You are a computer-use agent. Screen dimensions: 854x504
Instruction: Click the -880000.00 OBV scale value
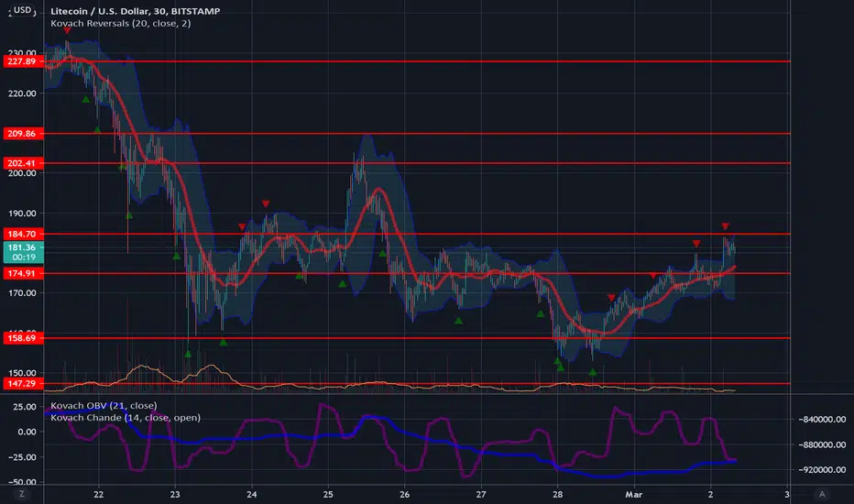[822, 444]
